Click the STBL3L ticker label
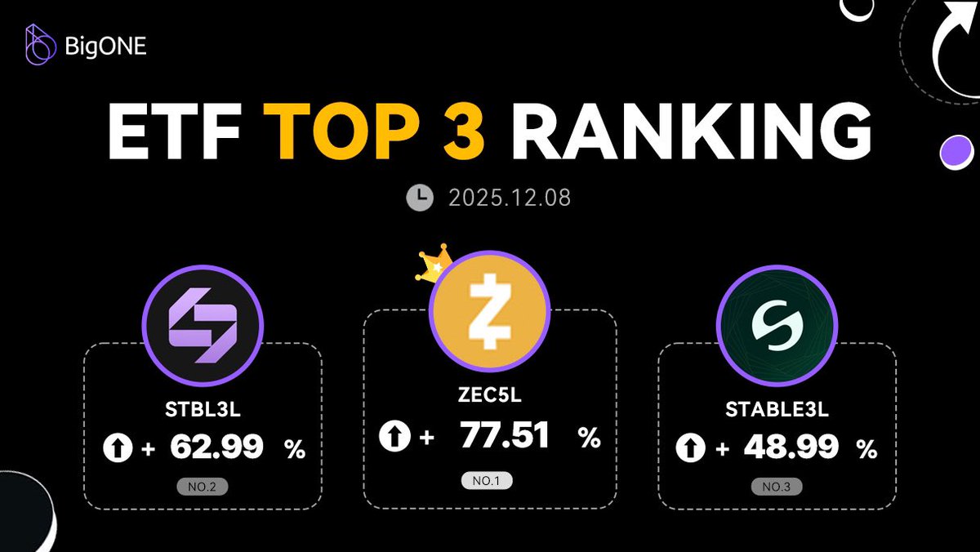This screenshot has height=552, width=980. click(202, 409)
